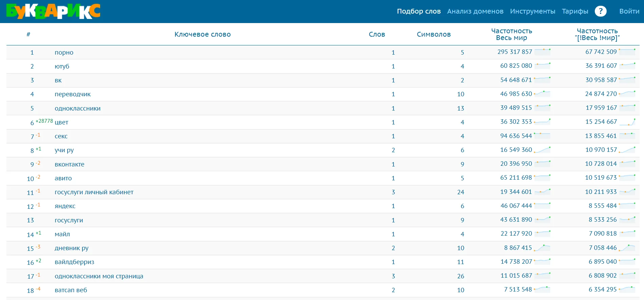Click worldwide frequency sparkline for «ватсап веб»
The width and height of the screenshot is (644, 300).
point(542,289)
